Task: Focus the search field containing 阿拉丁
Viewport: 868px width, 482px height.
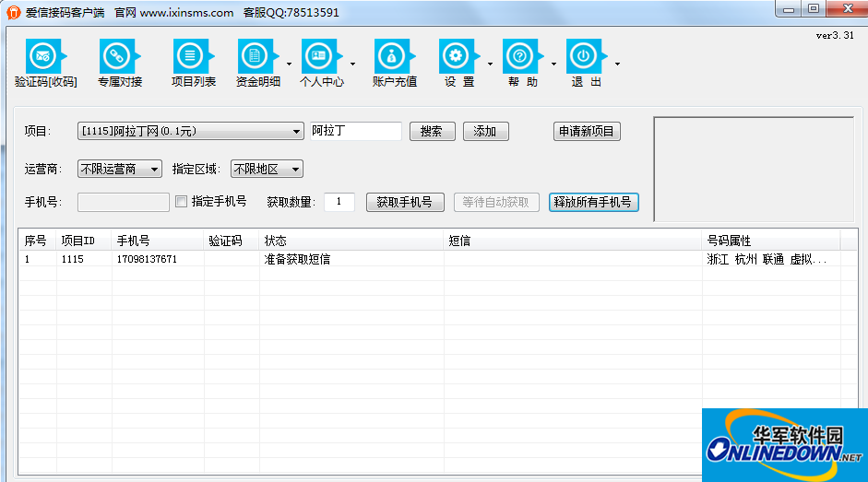Action: pyautogui.click(x=356, y=131)
